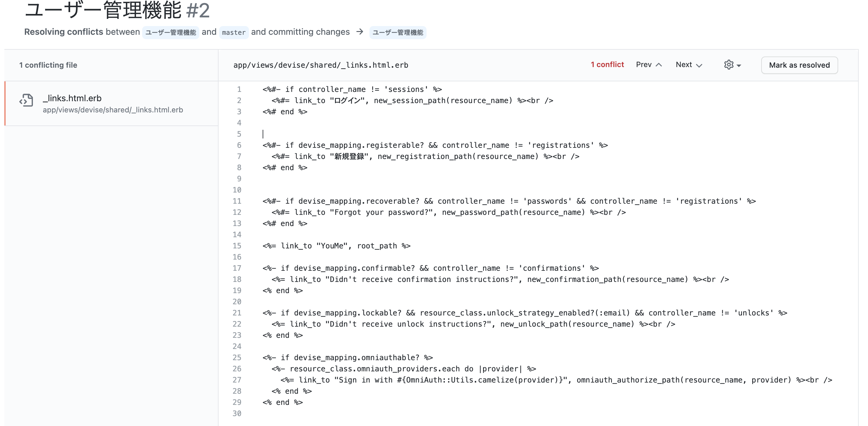Screen dimensions: 868x426
Task: Click the arrow between branch labels
Action: pyautogui.click(x=360, y=32)
